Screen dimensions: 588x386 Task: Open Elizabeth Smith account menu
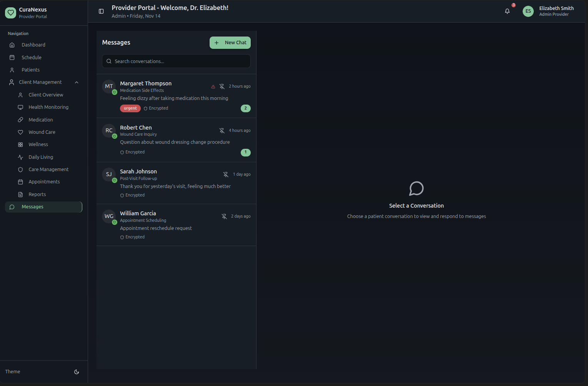(556, 11)
